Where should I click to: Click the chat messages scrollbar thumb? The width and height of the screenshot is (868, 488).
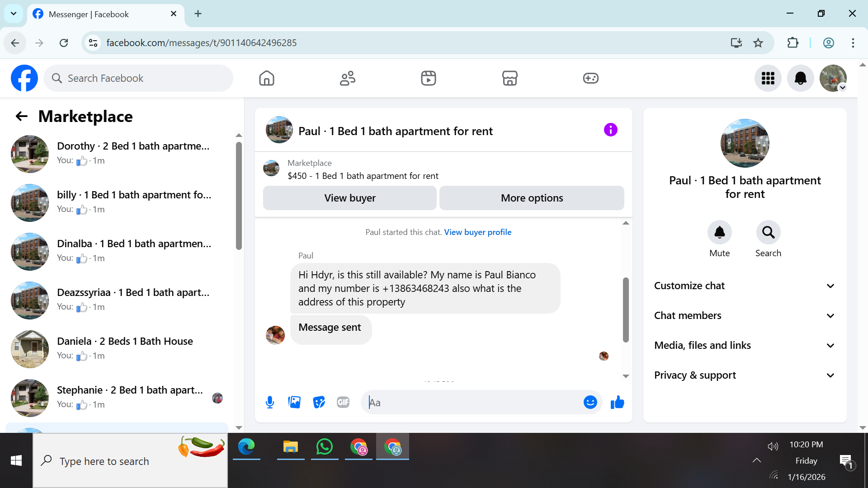pyautogui.click(x=626, y=310)
